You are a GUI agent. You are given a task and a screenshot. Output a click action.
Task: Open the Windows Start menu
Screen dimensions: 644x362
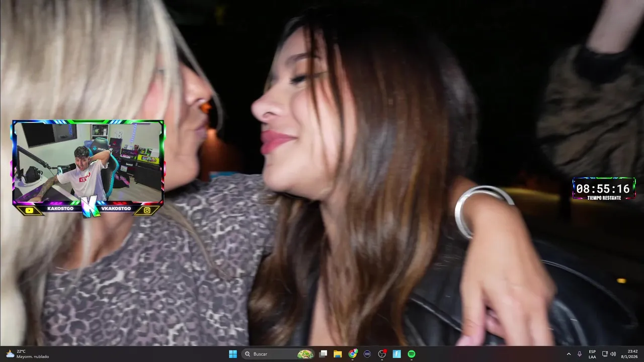coord(233,354)
